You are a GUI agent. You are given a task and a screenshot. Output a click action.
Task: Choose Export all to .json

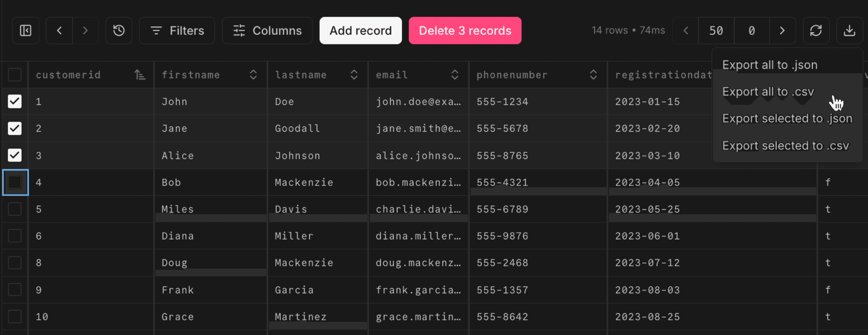[x=770, y=65]
